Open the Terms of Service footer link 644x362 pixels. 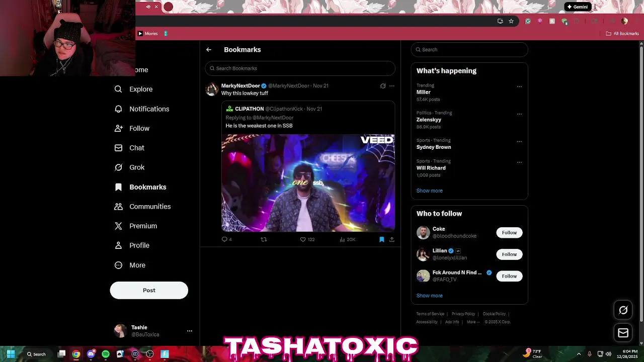coord(430,314)
